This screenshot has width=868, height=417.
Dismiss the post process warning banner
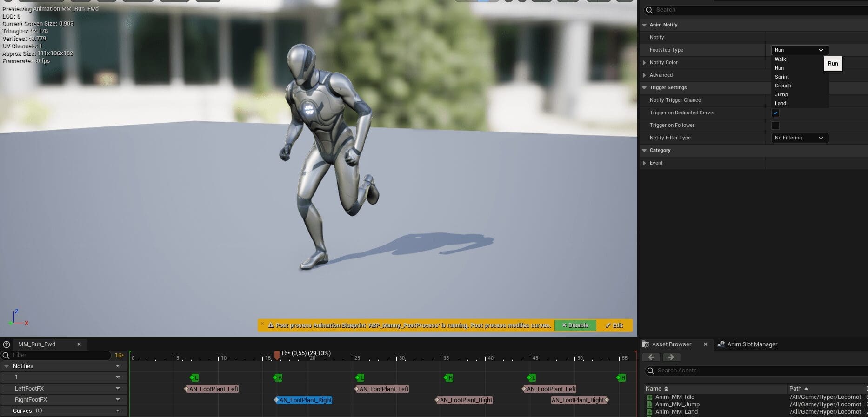(x=262, y=324)
